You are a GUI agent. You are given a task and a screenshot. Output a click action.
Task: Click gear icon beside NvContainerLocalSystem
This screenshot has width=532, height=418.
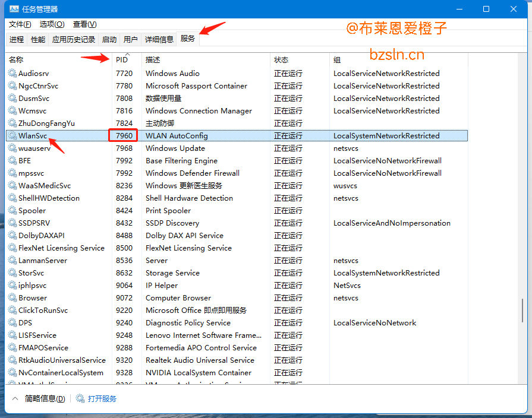12,372
